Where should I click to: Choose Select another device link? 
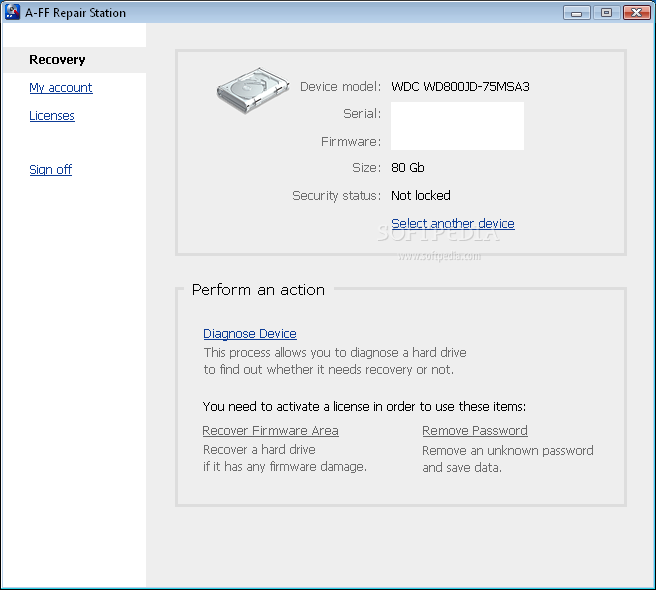tap(453, 224)
